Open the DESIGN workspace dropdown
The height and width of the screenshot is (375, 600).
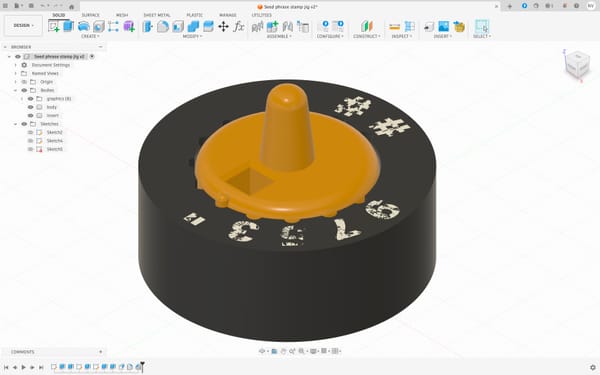click(23, 26)
